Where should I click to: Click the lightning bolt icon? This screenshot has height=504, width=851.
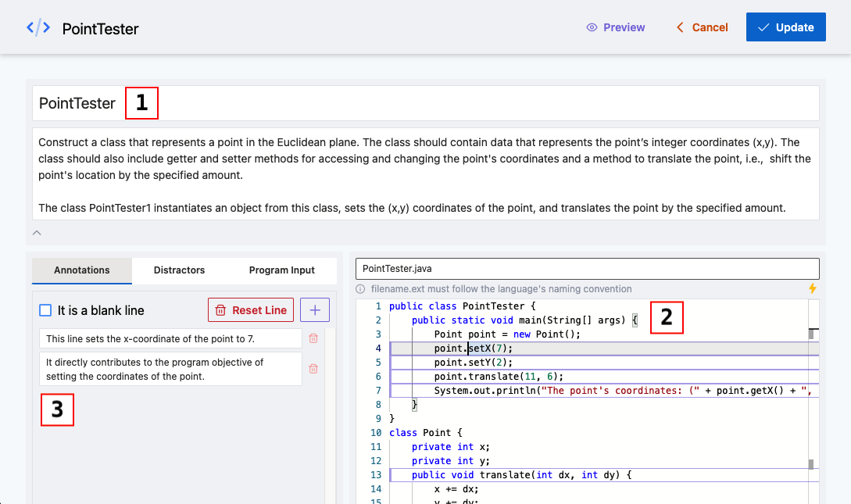click(813, 288)
